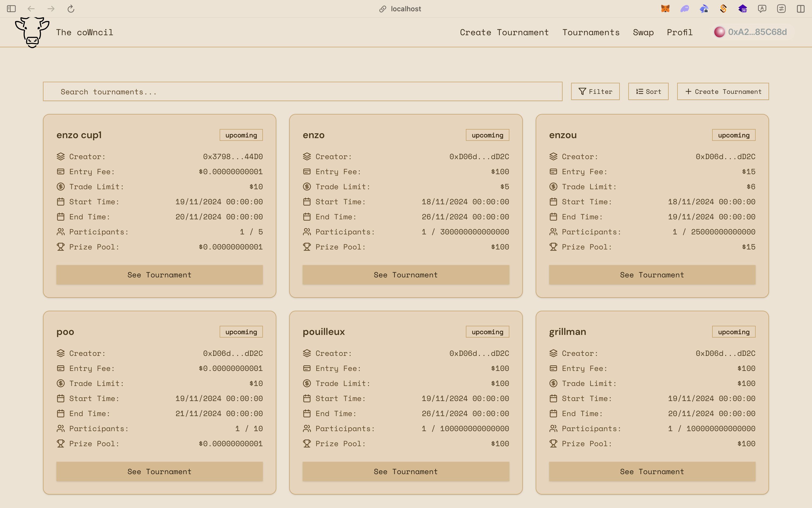The height and width of the screenshot is (508, 812).
Task: Click upcoming badge on poo card
Action: (x=241, y=332)
